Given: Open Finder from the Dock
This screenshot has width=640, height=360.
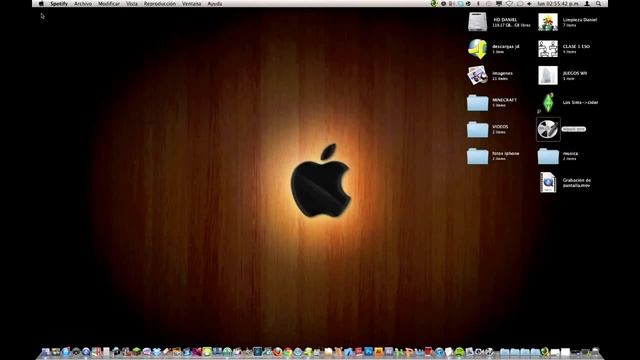Looking at the screenshot, I should (x=45, y=351).
